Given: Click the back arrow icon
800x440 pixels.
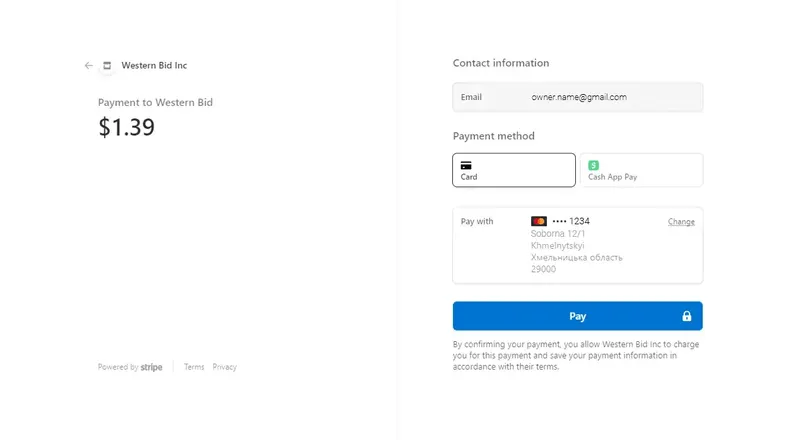Looking at the screenshot, I should pyautogui.click(x=89, y=65).
